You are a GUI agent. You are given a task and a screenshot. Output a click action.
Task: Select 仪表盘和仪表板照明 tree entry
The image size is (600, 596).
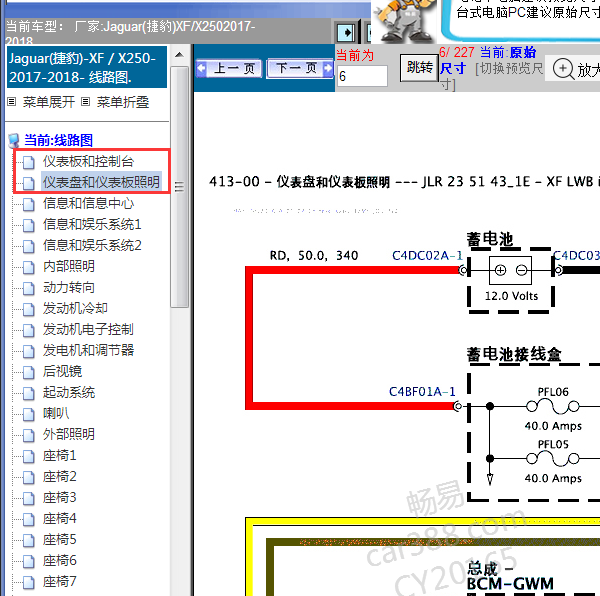pyautogui.click(x=101, y=182)
